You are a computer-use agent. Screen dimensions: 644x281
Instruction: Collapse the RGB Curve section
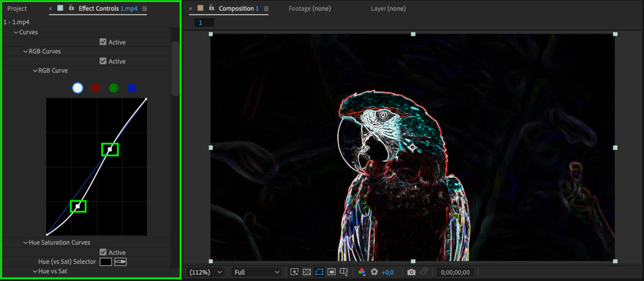35,71
